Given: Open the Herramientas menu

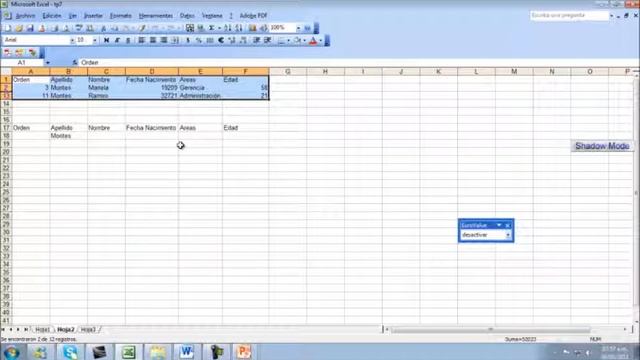Looking at the screenshot, I should [156, 16].
